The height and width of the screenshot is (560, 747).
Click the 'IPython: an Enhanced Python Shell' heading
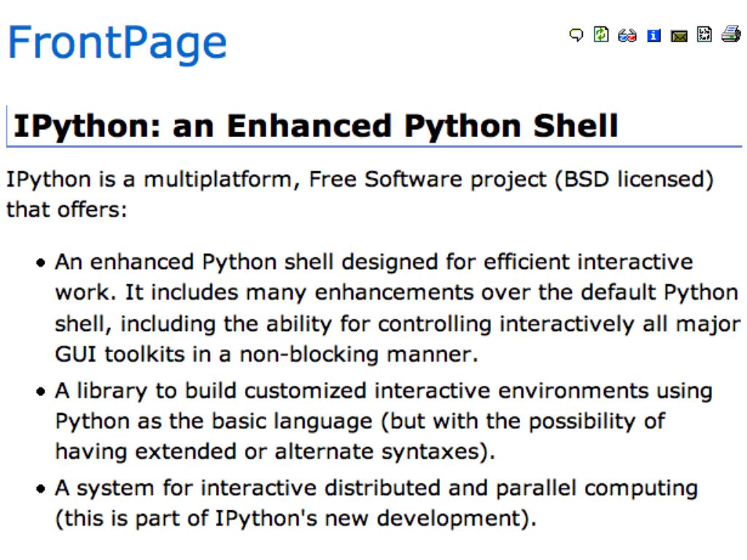click(316, 126)
